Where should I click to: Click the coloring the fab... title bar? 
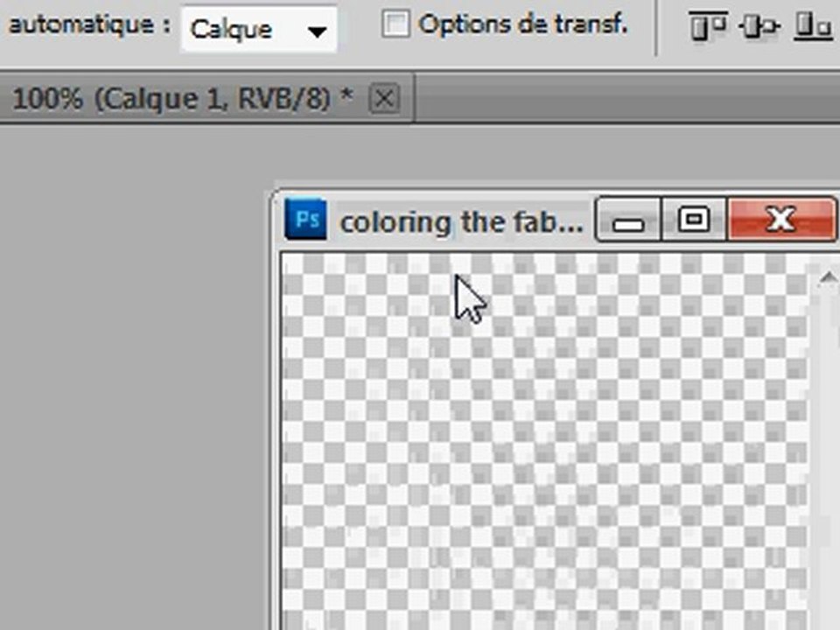pos(461,221)
